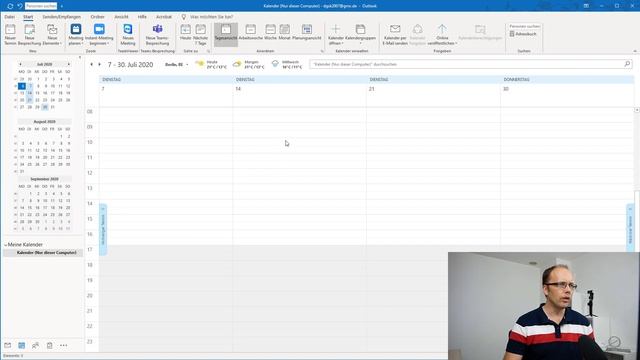Go to previous period with back arrow
640x360 pixels.
point(91,64)
